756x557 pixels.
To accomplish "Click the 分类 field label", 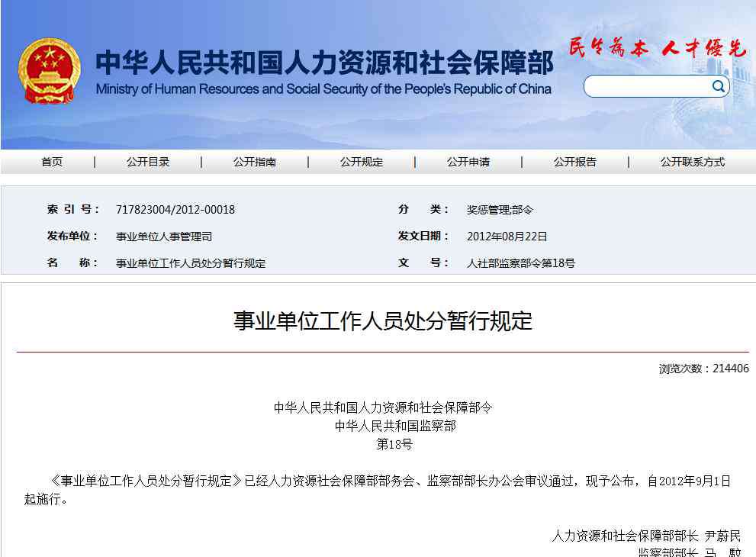I will pyautogui.click(x=424, y=209).
